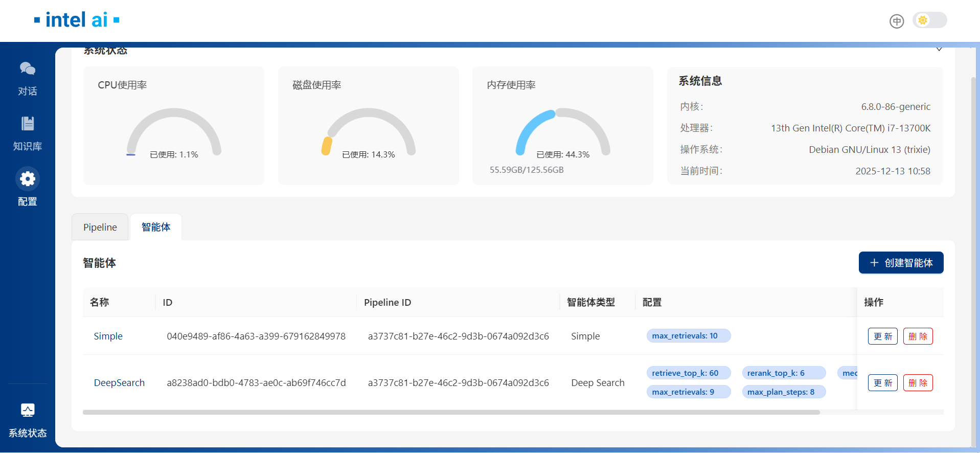Toggle the light/dark theme switch
The width and height of the screenshot is (980, 453).
tap(929, 20)
